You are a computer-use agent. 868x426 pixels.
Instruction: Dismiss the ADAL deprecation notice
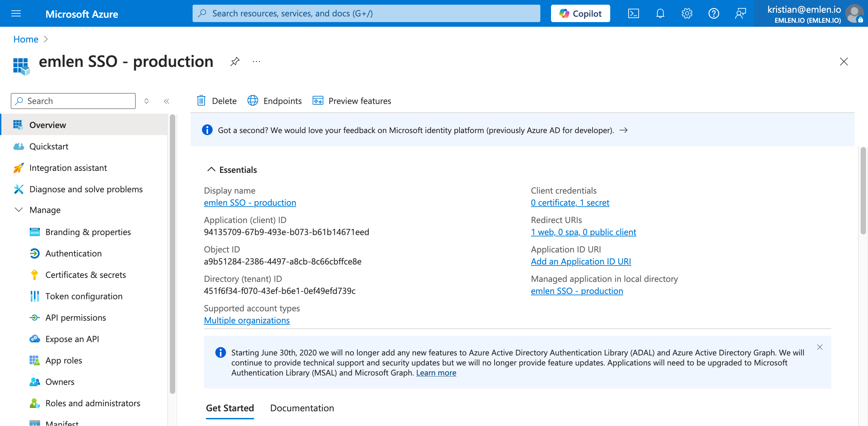click(x=820, y=347)
